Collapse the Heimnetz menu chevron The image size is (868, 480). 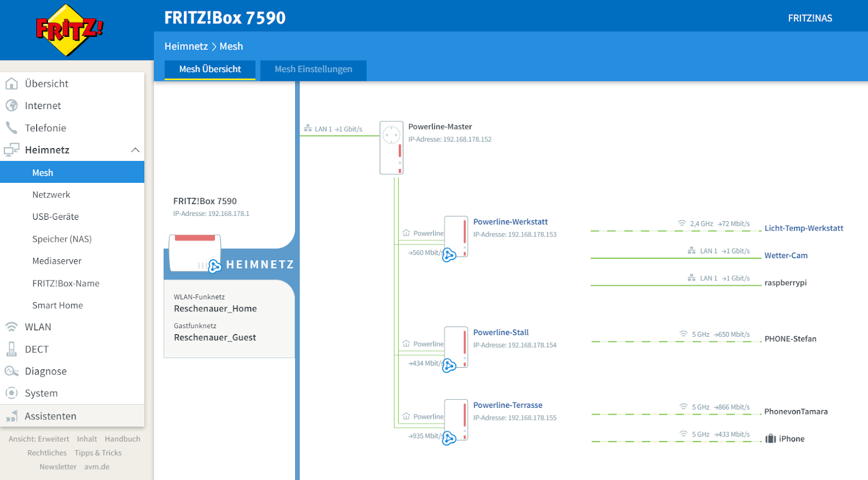point(135,150)
